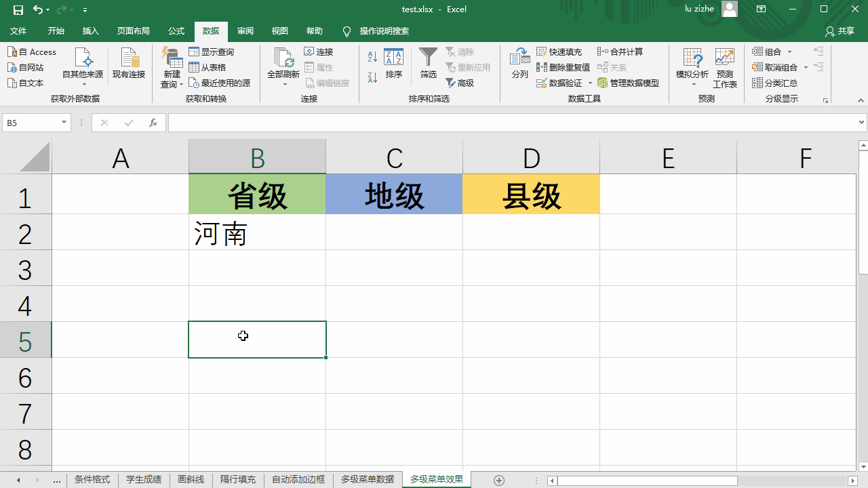Switch to Page Layout (页面布局) tab

point(133,31)
